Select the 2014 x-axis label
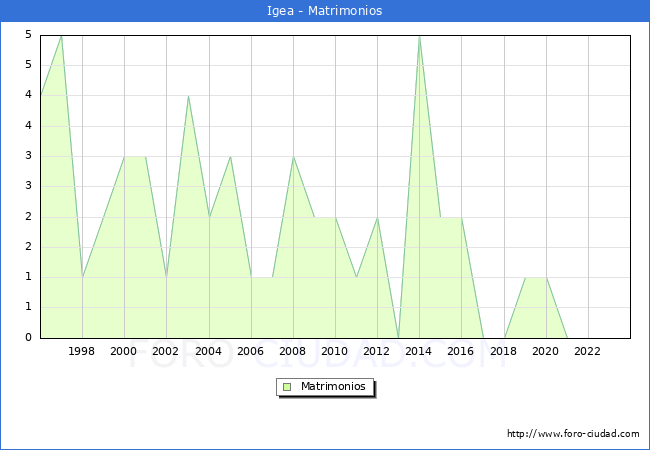This screenshot has width=650, height=450. pyautogui.click(x=419, y=351)
